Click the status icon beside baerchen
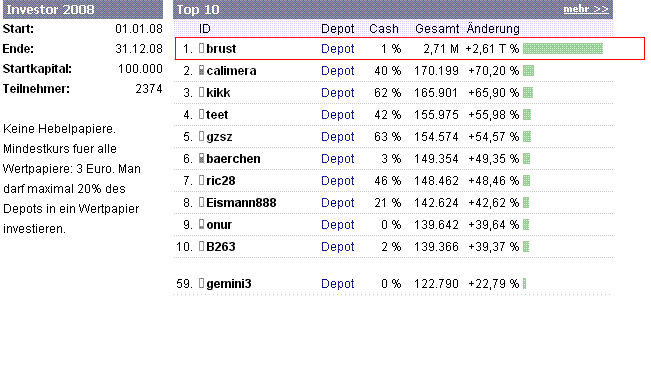Screen dimensions: 651x377 [201, 158]
